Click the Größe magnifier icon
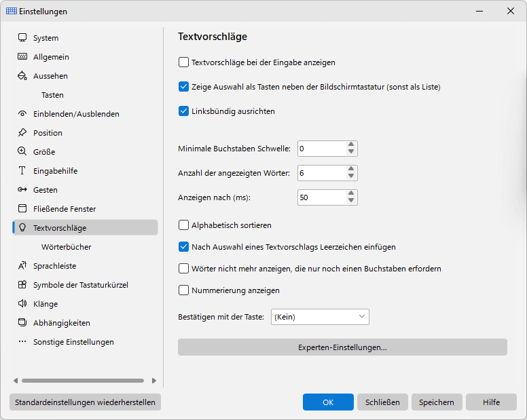This screenshot has width=527, height=420. pyautogui.click(x=22, y=151)
